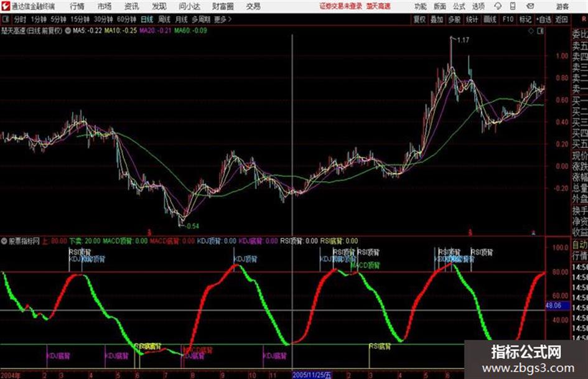This screenshot has width=588, height=379.
Task: Click the MA5 indicator value label
Action: pyautogui.click(x=87, y=30)
